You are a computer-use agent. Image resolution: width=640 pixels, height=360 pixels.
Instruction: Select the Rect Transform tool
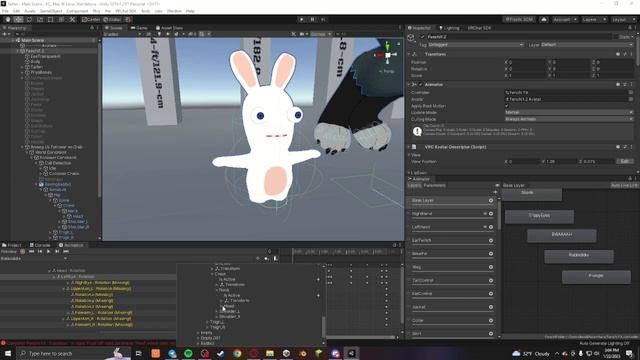pyautogui.click(x=50, y=19)
